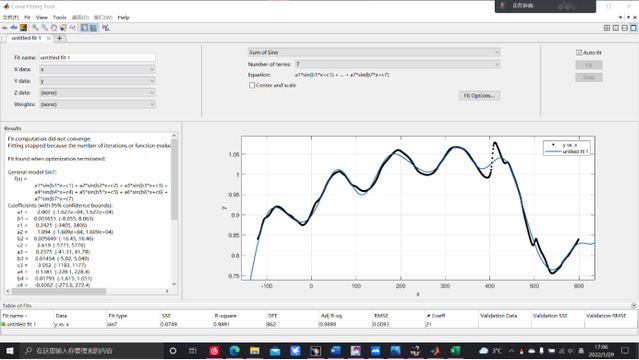Open the Number of terms dropdown
Image resolution: width=639 pixels, height=360 pixels.
[x=397, y=64]
